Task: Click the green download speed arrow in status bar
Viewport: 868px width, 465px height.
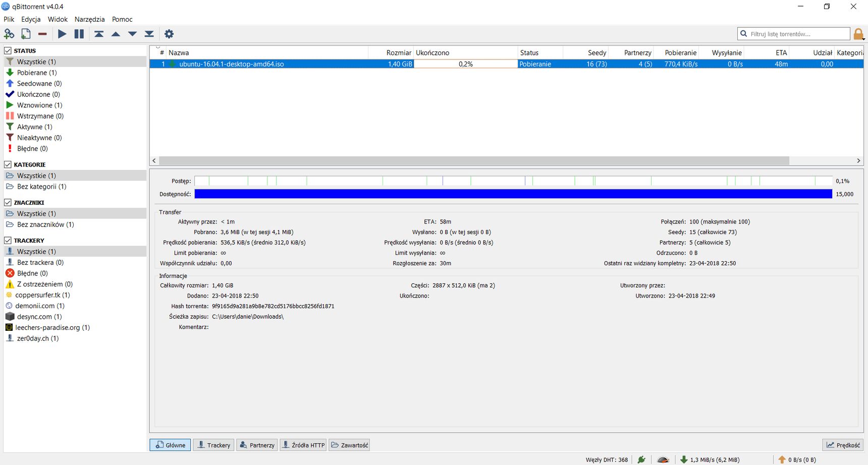Action: (684, 459)
